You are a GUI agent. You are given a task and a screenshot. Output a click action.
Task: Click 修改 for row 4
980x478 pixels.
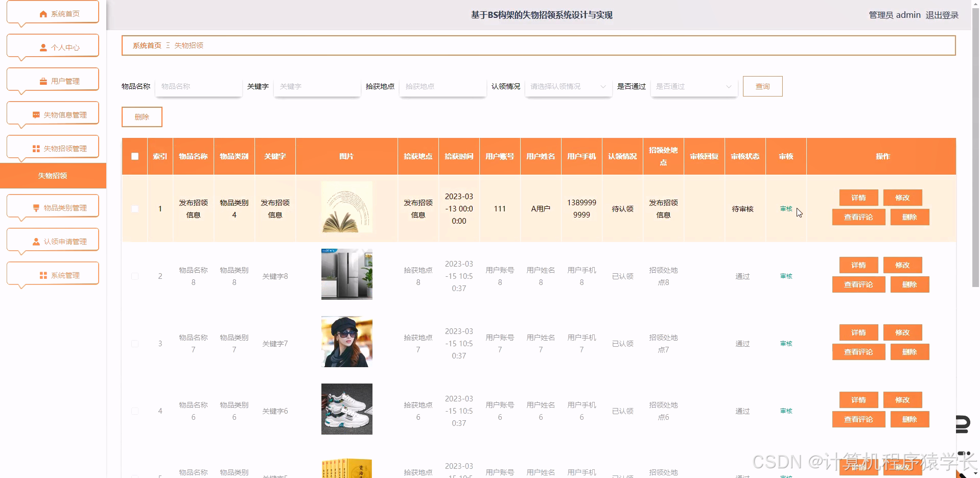tap(902, 400)
